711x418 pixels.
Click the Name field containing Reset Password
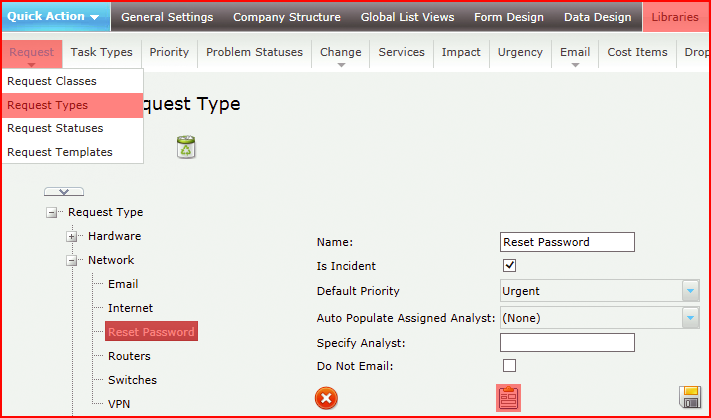pyautogui.click(x=567, y=242)
